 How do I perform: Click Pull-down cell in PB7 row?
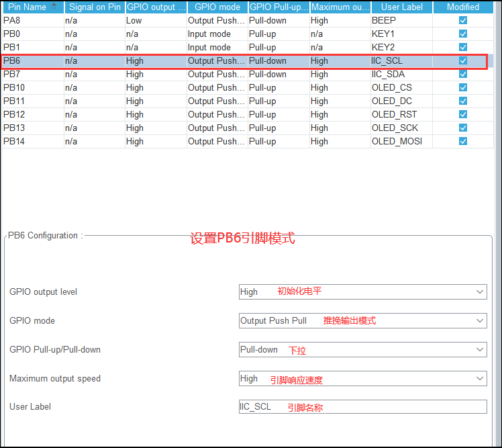[x=279, y=75]
